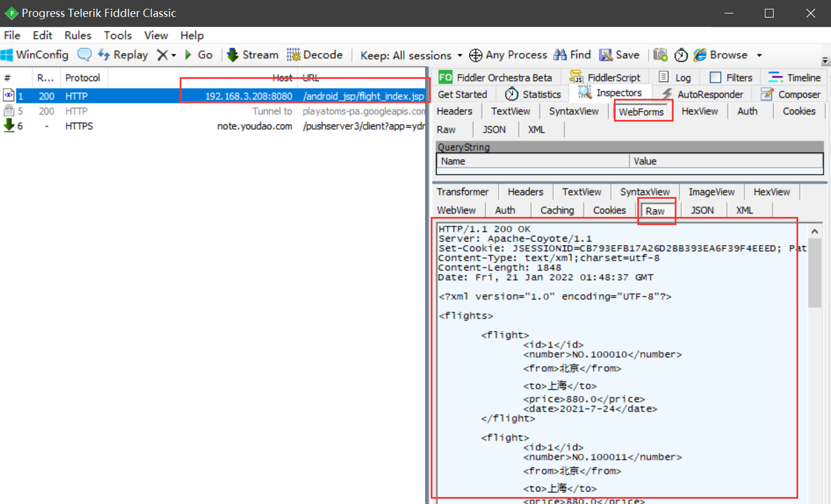Click the Server: Apache-Coyote/1.1 line

515,239
